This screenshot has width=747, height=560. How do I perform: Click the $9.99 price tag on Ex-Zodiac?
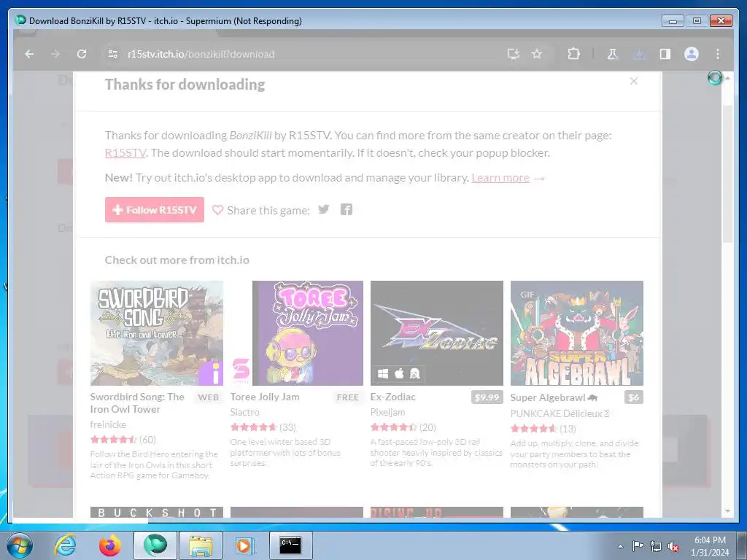pos(487,397)
